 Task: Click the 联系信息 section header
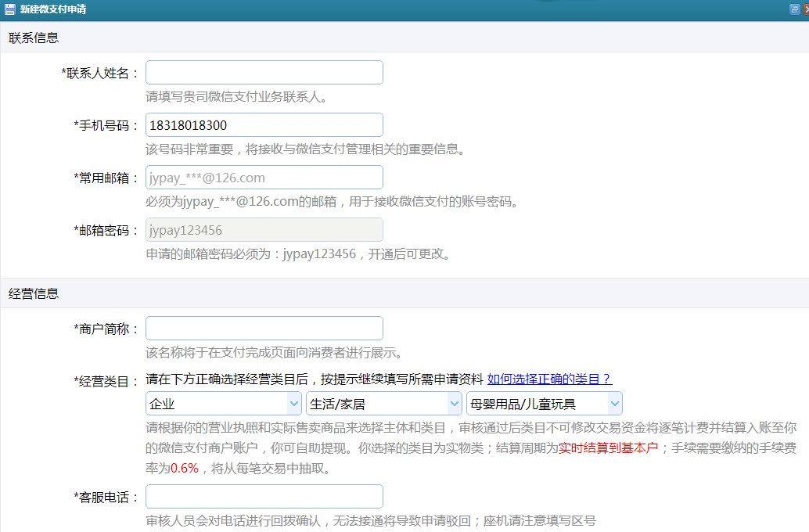(x=34, y=38)
